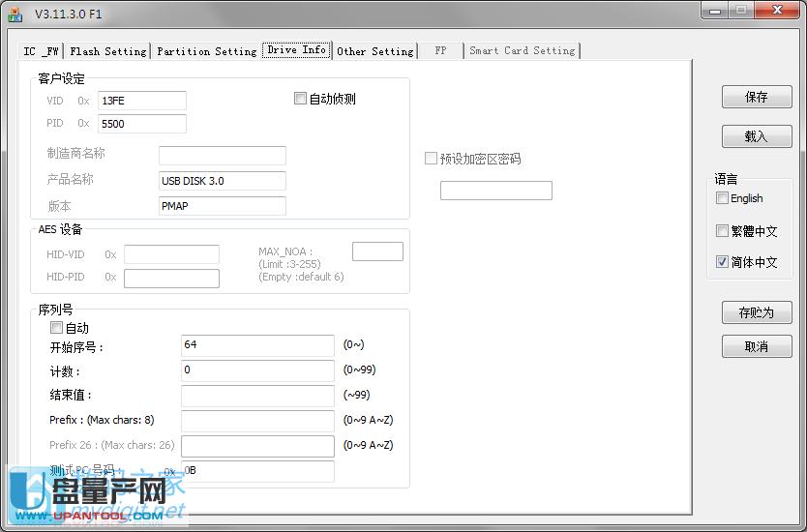Check the English language option
Image resolution: width=807 pixels, height=532 pixels.
(x=723, y=198)
